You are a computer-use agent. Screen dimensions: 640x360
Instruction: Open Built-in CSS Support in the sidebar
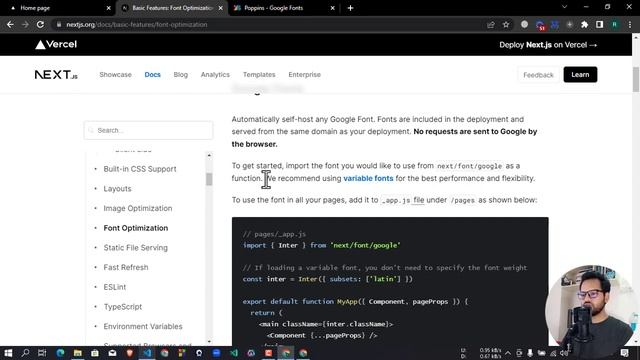click(x=140, y=169)
